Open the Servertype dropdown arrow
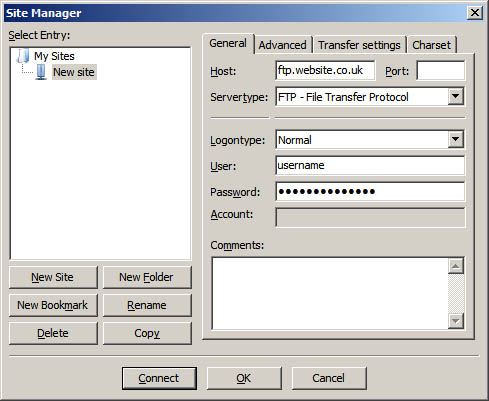The width and height of the screenshot is (489, 401). click(x=455, y=97)
